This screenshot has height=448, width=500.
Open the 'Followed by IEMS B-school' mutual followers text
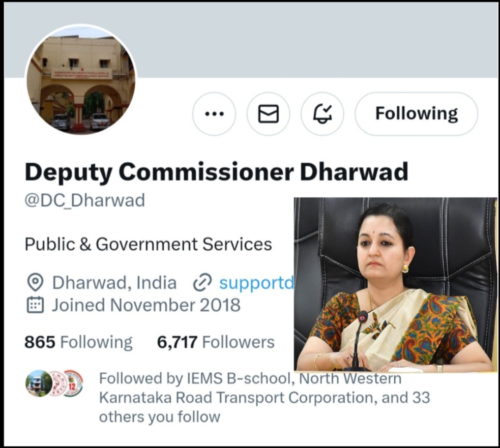coord(264,398)
